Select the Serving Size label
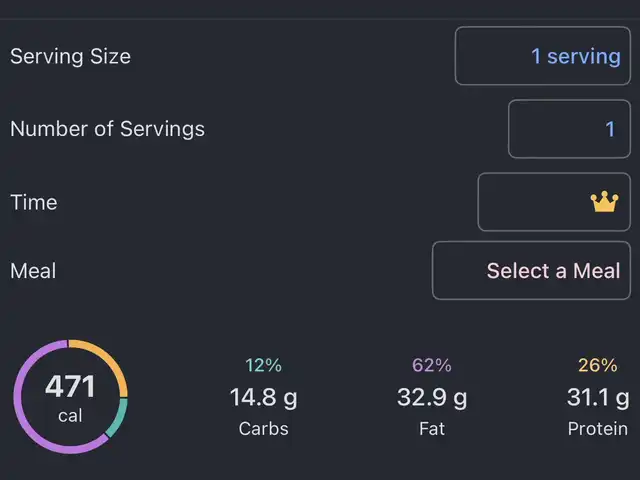 pyautogui.click(x=70, y=56)
